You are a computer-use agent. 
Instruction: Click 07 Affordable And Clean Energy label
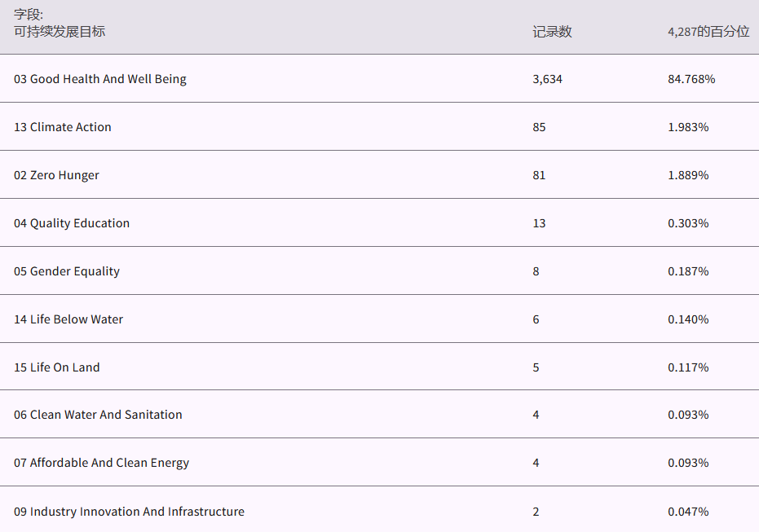[101, 463]
